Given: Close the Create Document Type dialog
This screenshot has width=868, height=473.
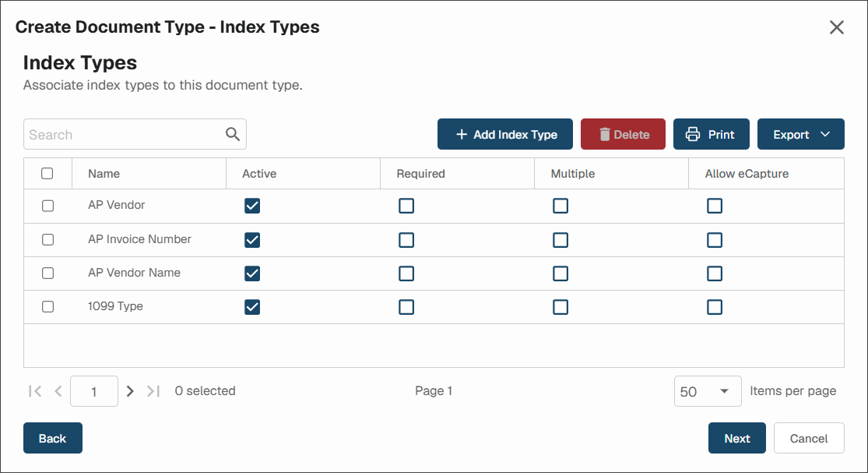Looking at the screenshot, I should tap(836, 27).
